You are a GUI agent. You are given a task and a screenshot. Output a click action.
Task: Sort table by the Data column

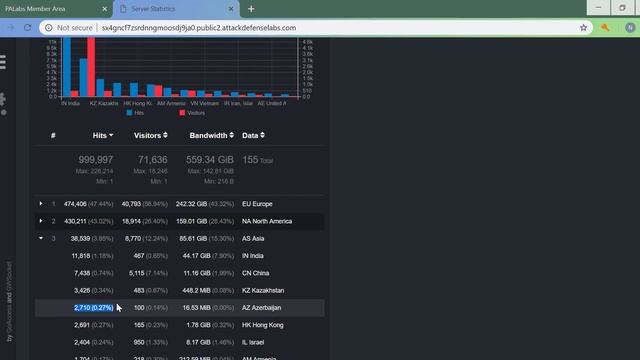point(253,136)
